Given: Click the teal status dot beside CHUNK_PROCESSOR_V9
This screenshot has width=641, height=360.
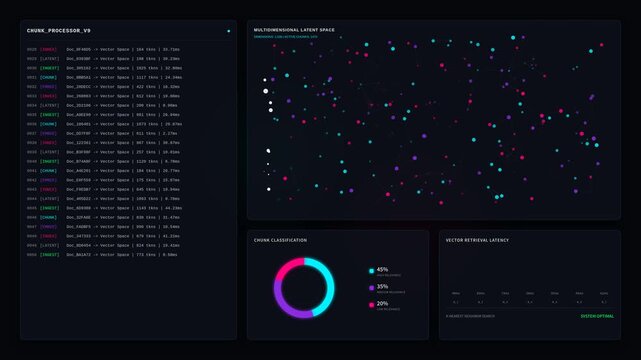Looking at the screenshot, I should (229, 31).
